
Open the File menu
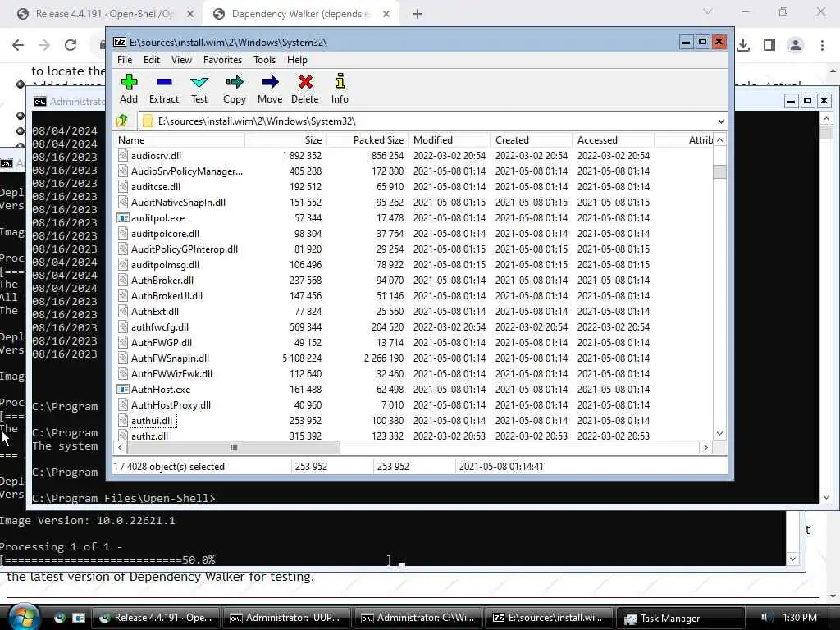tap(125, 59)
